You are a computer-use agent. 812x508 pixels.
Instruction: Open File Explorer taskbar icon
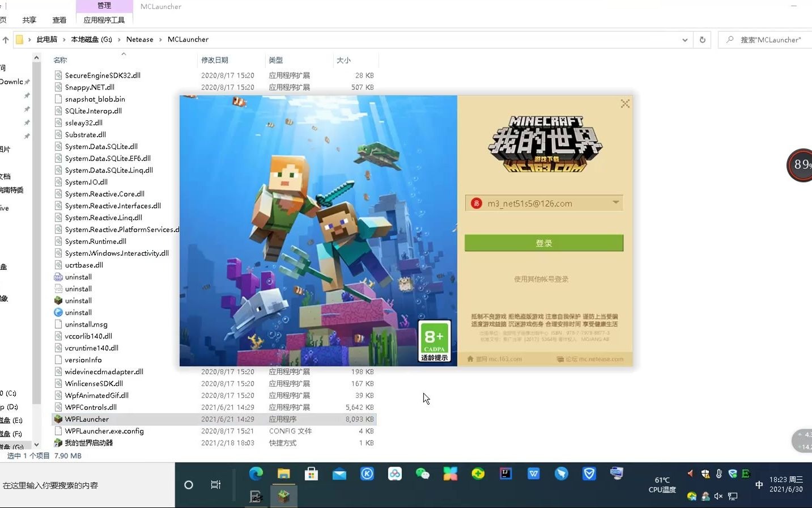(x=284, y=473)
